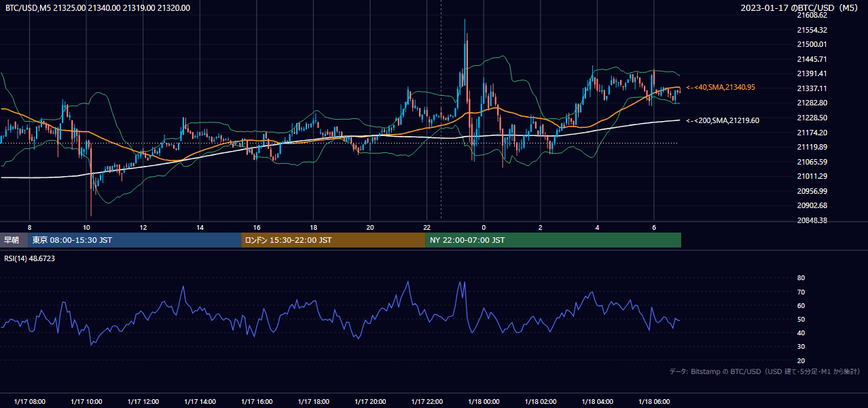868x408 pixels.
Task: Click the price axis value 20848.38
Action: click(x=812, y=220)
